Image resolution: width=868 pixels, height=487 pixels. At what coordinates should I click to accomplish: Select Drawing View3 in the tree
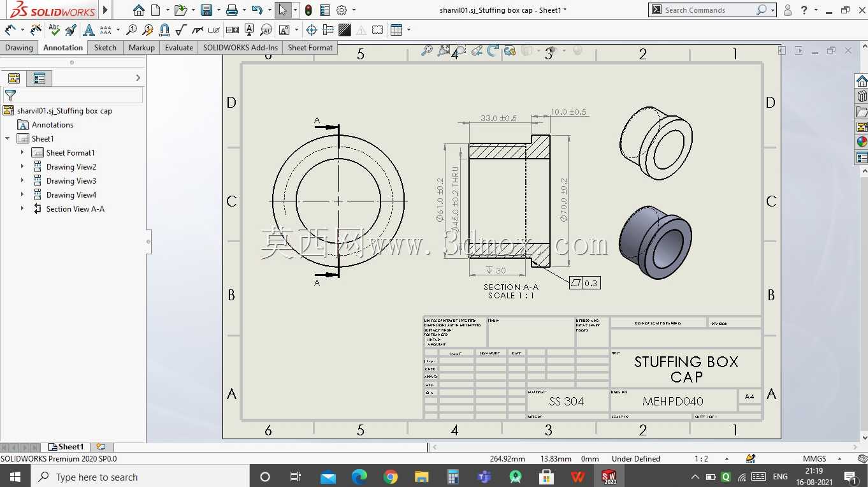(71, 180)
